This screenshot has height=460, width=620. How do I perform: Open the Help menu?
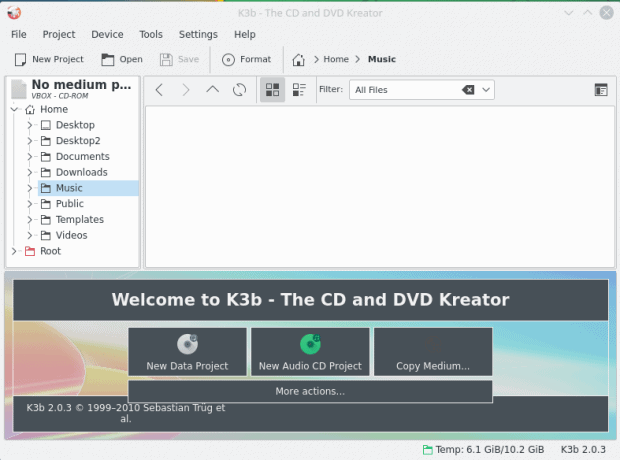[x=245, y=35]
